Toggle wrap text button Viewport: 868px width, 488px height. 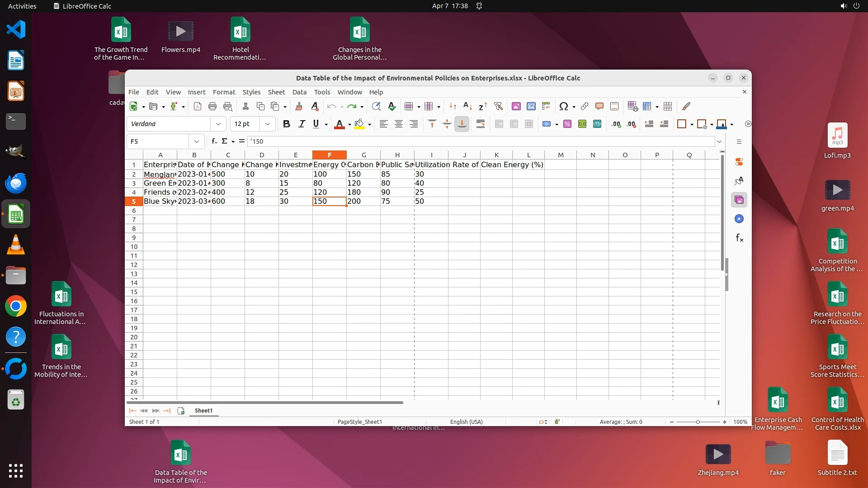(481, 124)
